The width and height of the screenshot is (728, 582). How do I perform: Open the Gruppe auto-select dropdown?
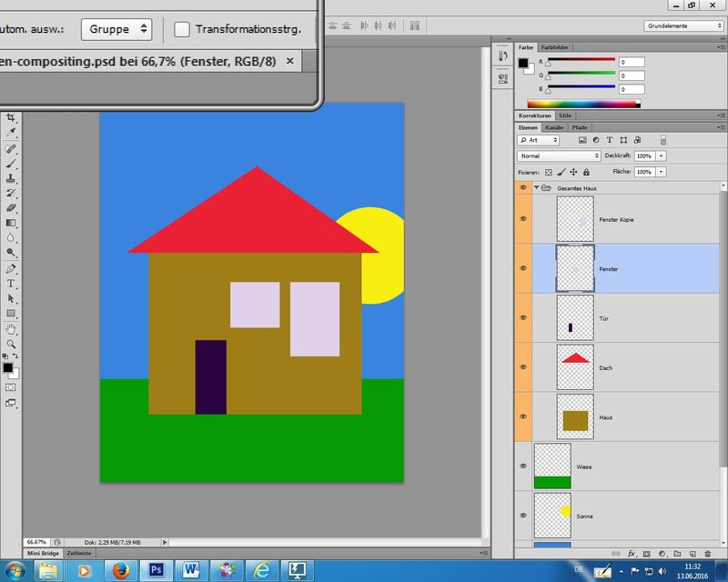116,29
